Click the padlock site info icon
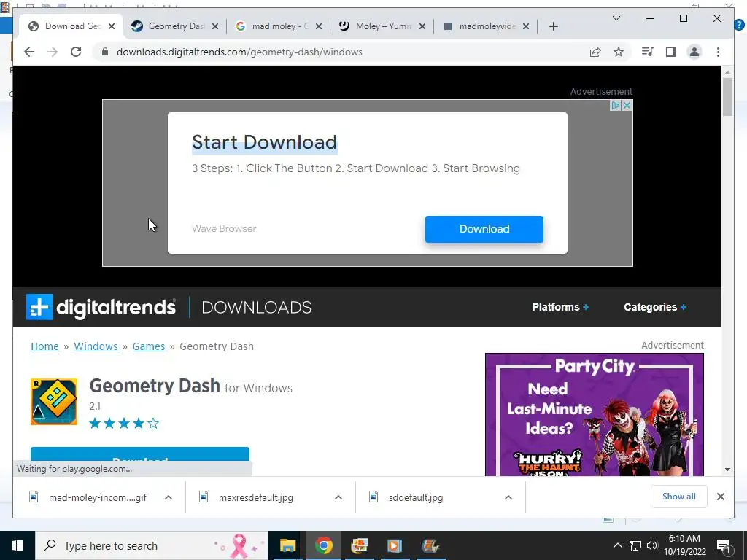 pos(105,52)
